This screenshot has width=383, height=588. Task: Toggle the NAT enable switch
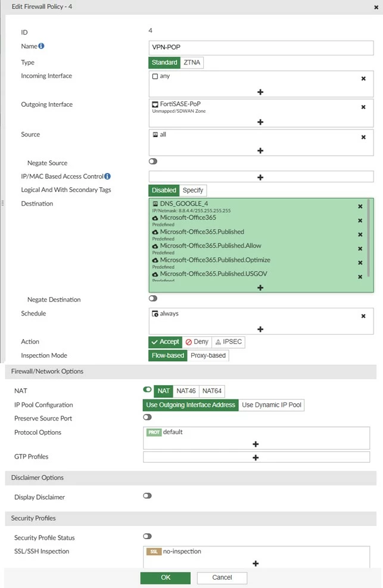pos(147,389)
